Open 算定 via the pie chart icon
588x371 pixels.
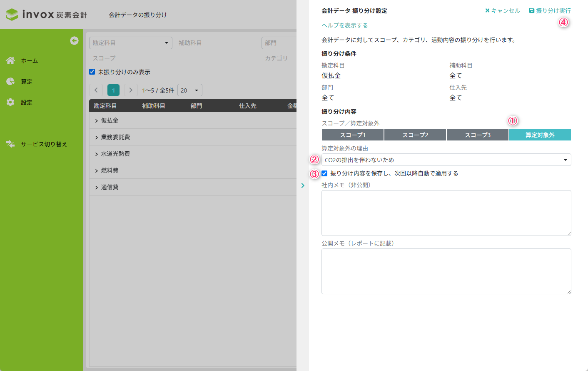coord(10,81)
